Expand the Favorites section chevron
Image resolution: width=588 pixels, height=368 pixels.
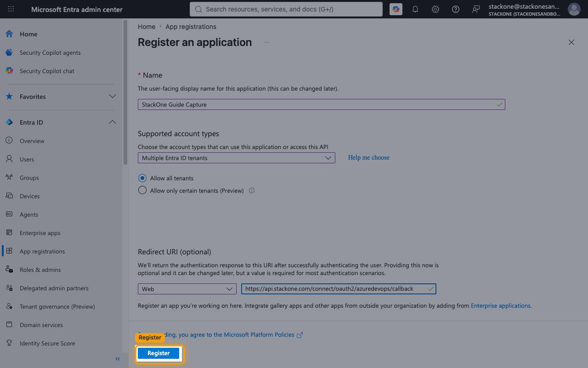click(x=112, y=97)
